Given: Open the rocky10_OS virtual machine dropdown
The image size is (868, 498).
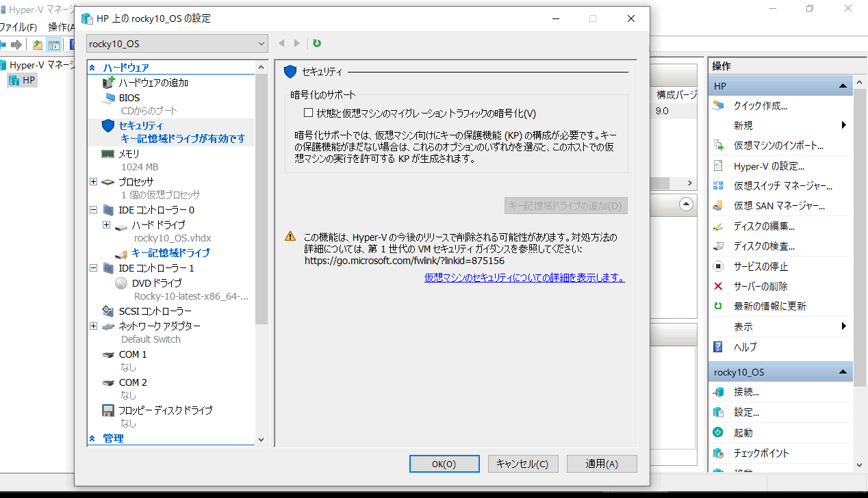Looking at the screenshot, I should coord(177,44).
